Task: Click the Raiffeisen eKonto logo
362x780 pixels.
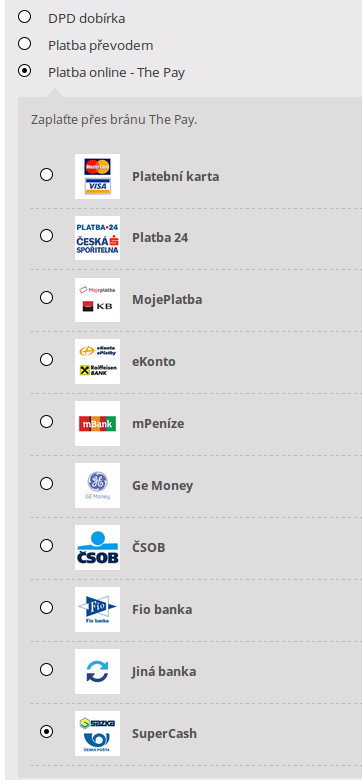Action: pyautogui.click(x=97, y=362)
